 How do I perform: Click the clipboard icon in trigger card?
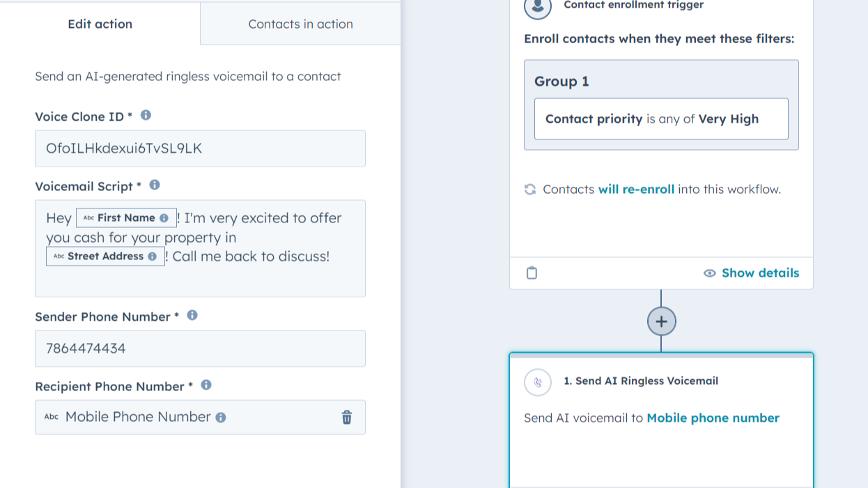[532, 273]
